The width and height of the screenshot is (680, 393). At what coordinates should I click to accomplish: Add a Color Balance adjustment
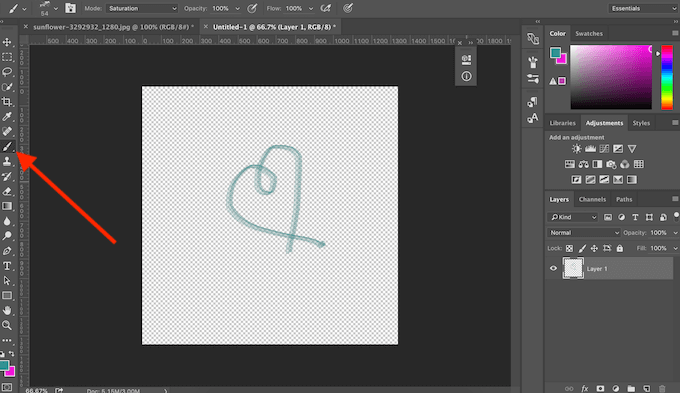pyautogui.click(x=583, y=164)
